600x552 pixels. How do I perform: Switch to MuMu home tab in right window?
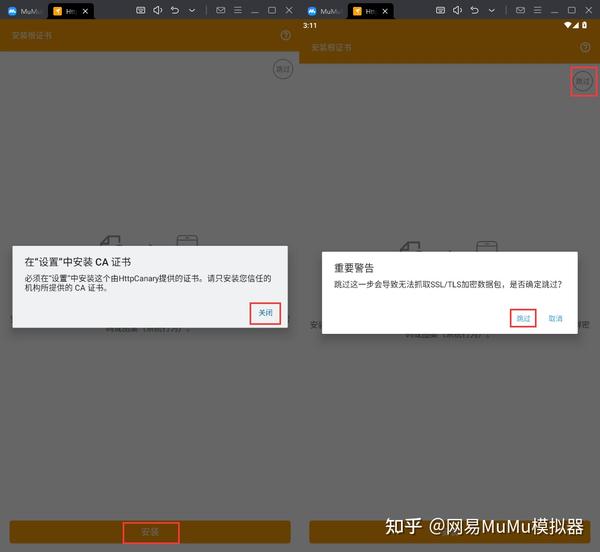(325, 11)
